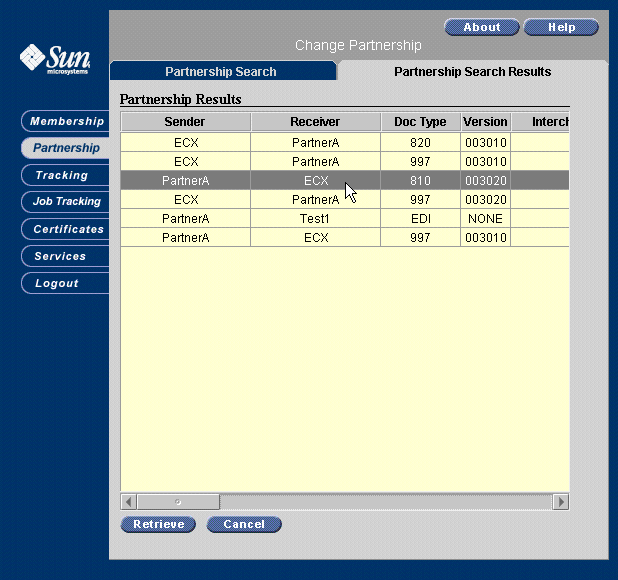618x580 pixels.
Task: Open the Help page
Action: [x=561, y=27]
